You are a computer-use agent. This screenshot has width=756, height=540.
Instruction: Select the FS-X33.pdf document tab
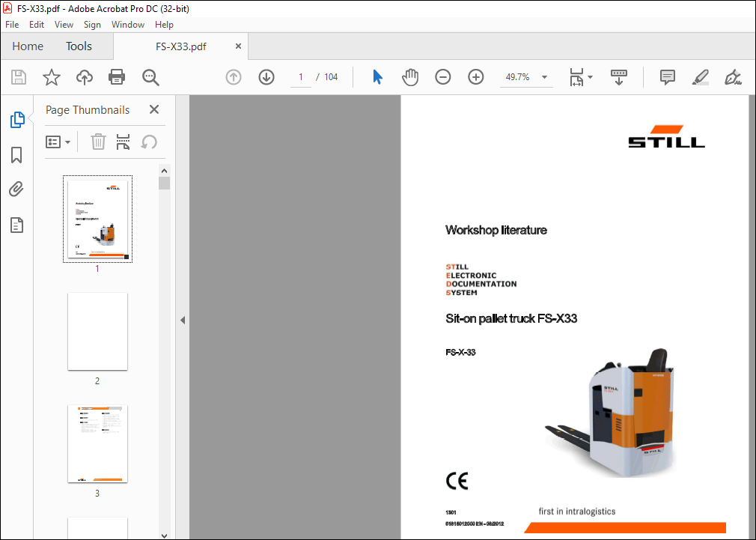tap(181, 46)
